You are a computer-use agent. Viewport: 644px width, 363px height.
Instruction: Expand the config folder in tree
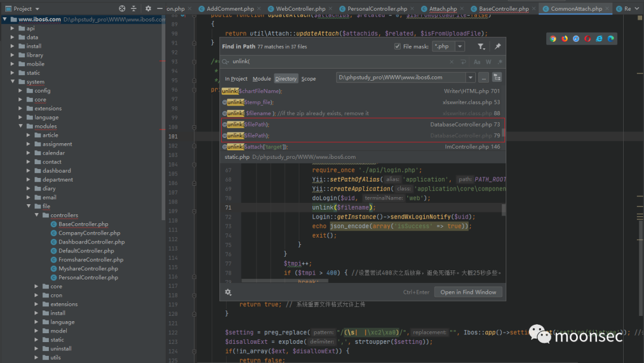(20, 91)
